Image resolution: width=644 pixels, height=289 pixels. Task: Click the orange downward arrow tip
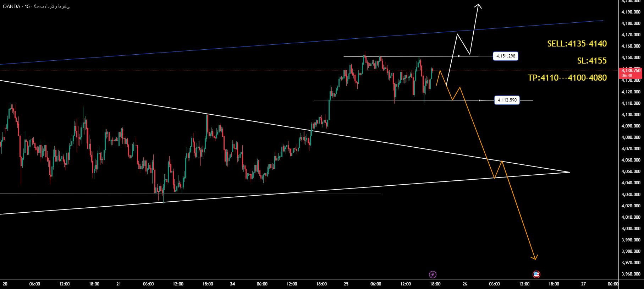click(535, 258)
